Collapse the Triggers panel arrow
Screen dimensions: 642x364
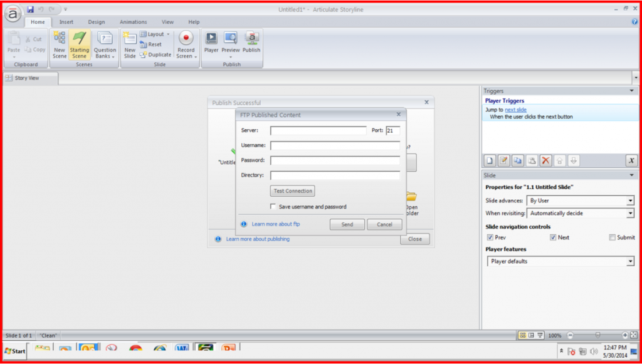pyautogui.click(x=632, y=91)
